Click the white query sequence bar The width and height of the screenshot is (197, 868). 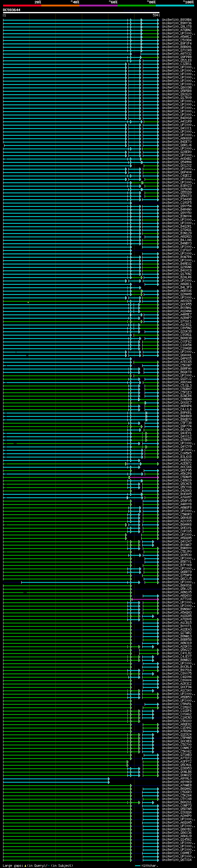tap(81, 12)
